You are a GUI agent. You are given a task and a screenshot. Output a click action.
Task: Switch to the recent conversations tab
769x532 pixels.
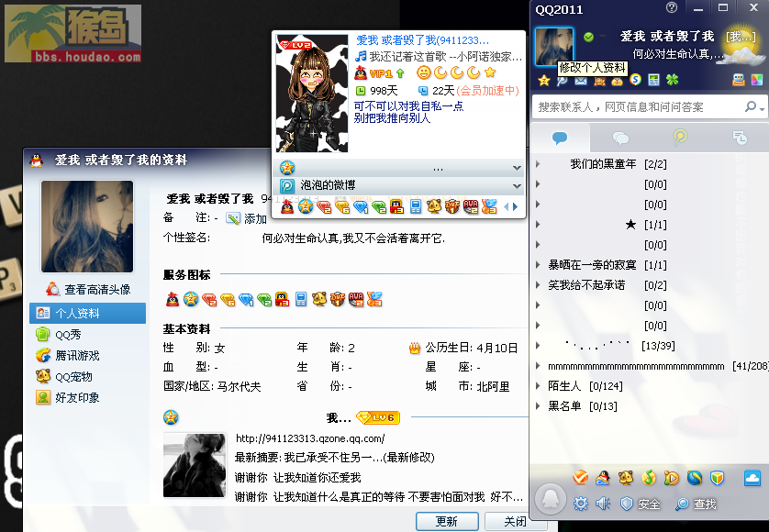[740, 138]
